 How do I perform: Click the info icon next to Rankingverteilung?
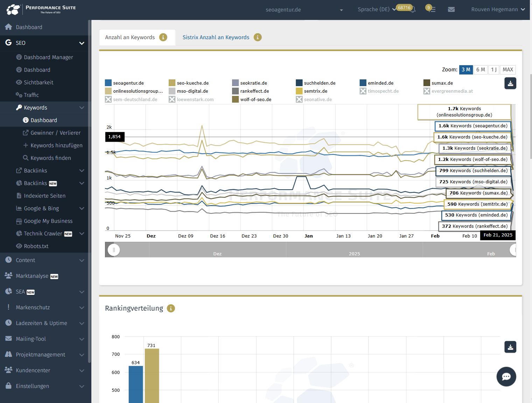tap(171, 308)
